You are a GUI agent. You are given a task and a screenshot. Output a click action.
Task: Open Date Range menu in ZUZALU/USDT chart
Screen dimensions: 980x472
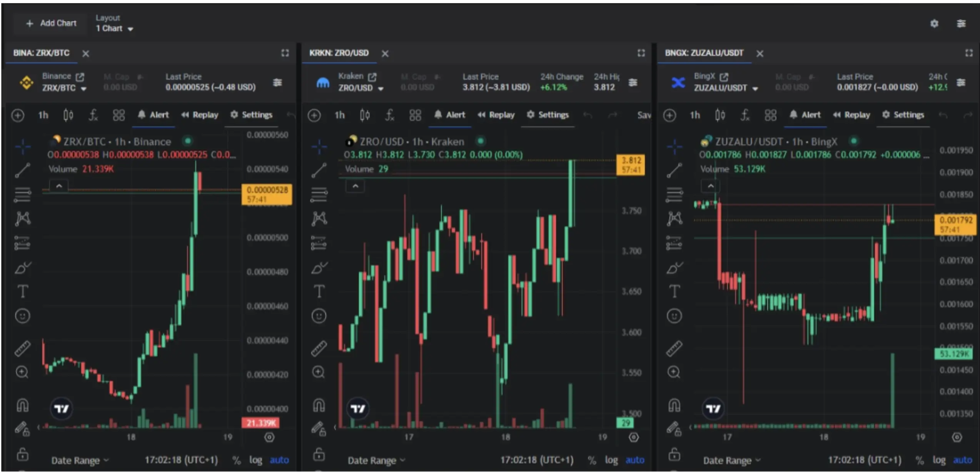732,460
